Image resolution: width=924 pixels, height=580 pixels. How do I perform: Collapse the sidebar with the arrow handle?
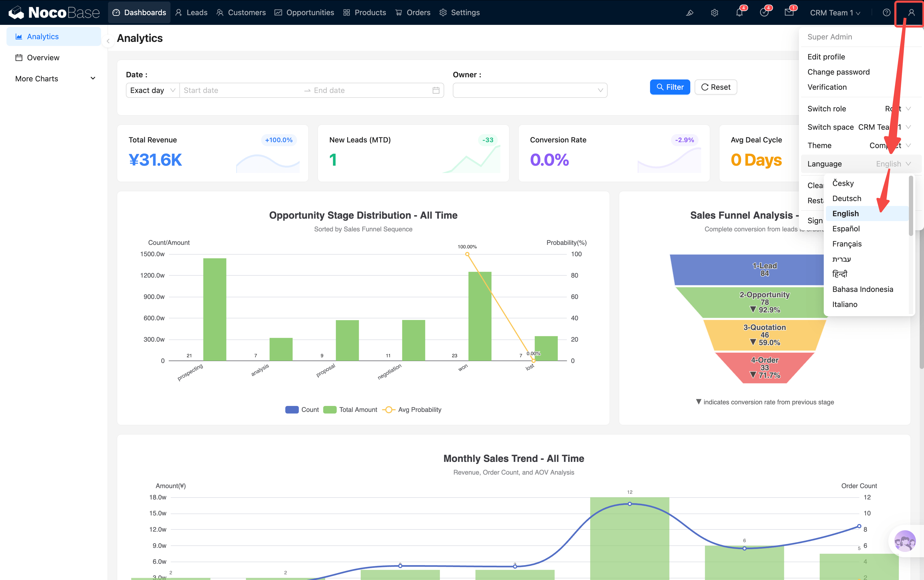click(x=108, y=41)
